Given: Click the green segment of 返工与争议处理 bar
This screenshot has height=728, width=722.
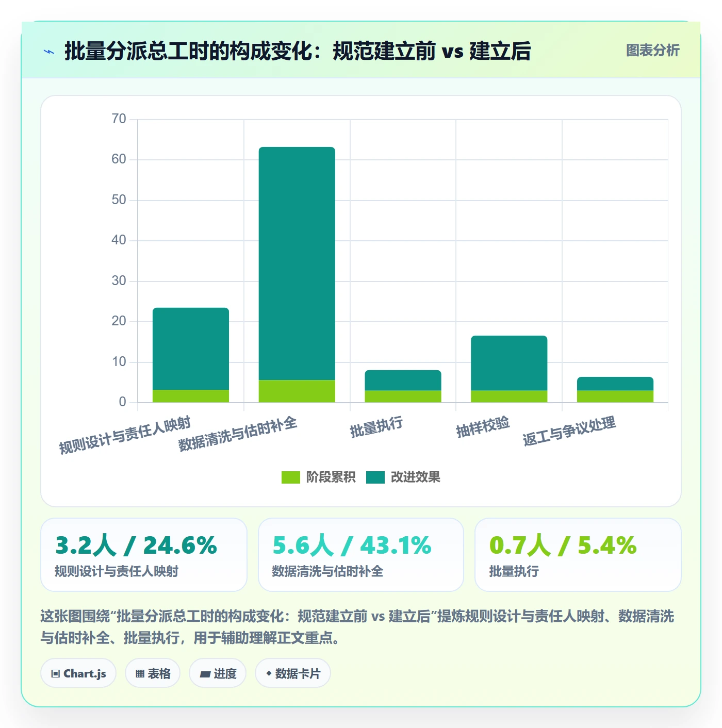Looking at the screenshot, I should pyautogui.click(x=615, y=396).
